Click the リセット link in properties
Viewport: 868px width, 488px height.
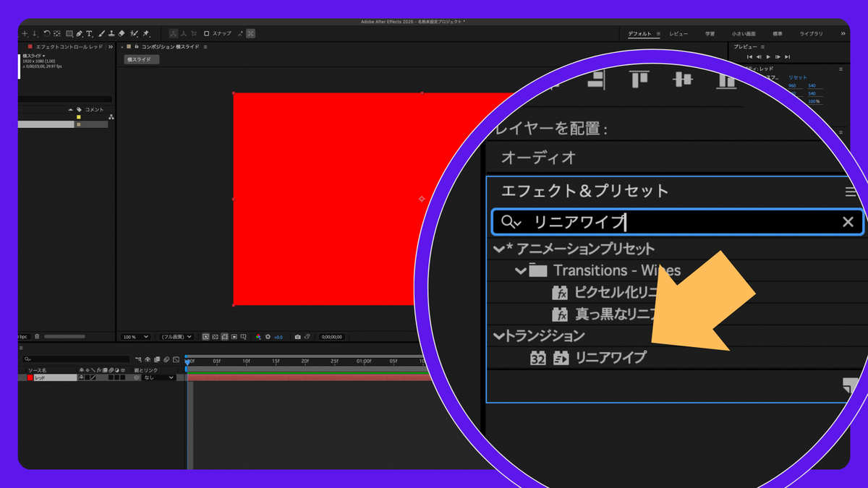click(797, 77)
